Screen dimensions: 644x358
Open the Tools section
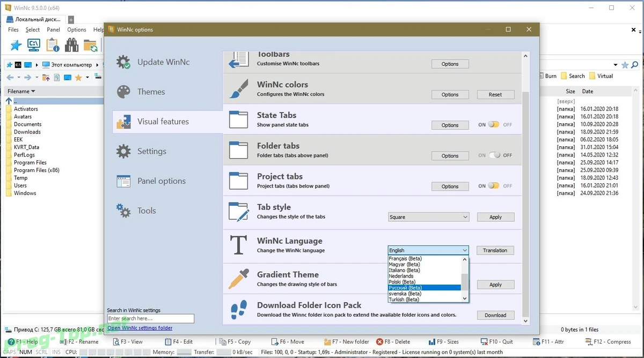(147, 211)
